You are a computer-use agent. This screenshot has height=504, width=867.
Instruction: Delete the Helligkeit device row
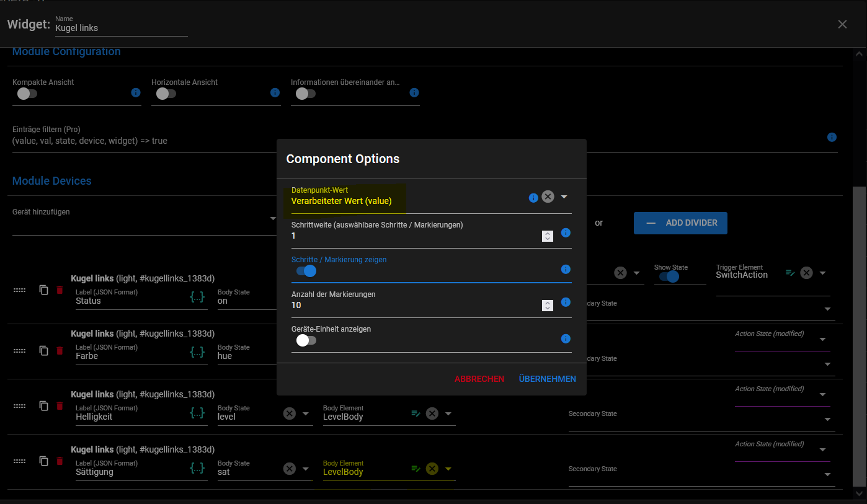click(x=60, y=405)
